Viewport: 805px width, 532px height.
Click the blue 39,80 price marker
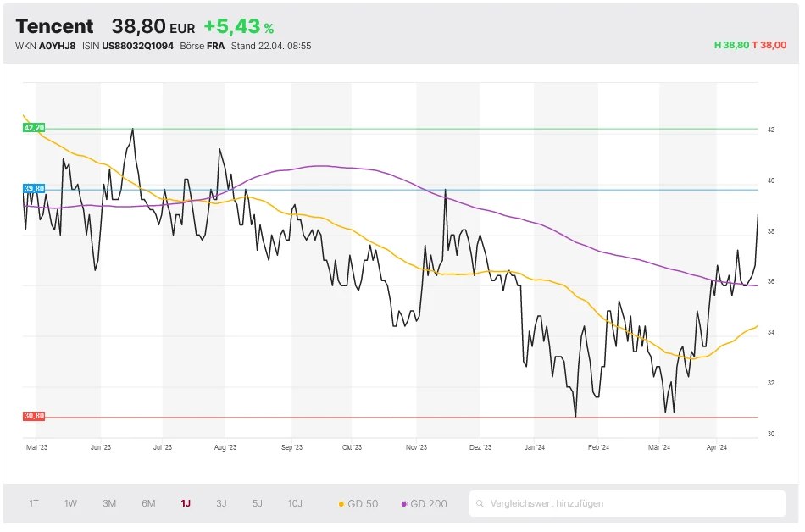tap(34, 189)
